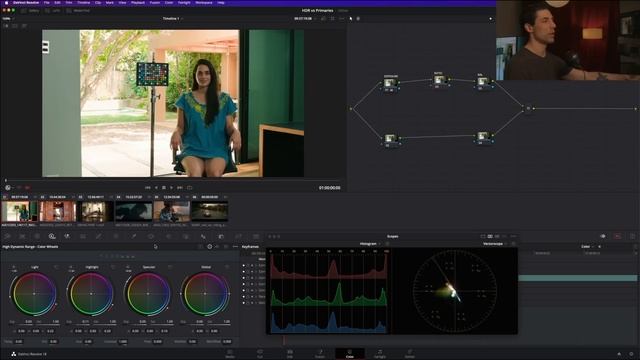The height and width of the screenshot is (360, 640).
Task: Open the File menu
Action: 47,2
